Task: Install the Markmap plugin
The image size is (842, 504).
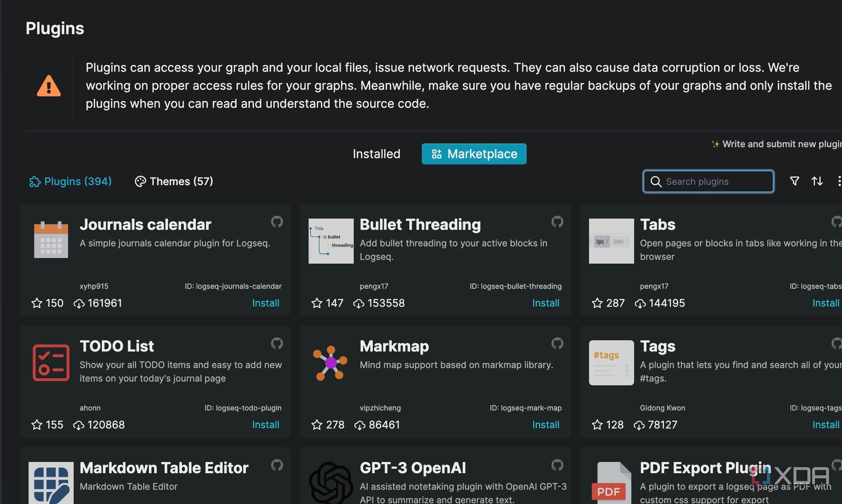Action: point(545,425)
